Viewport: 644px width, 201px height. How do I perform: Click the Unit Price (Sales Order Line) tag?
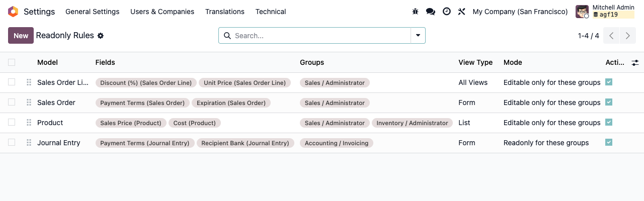coord(245,83)
